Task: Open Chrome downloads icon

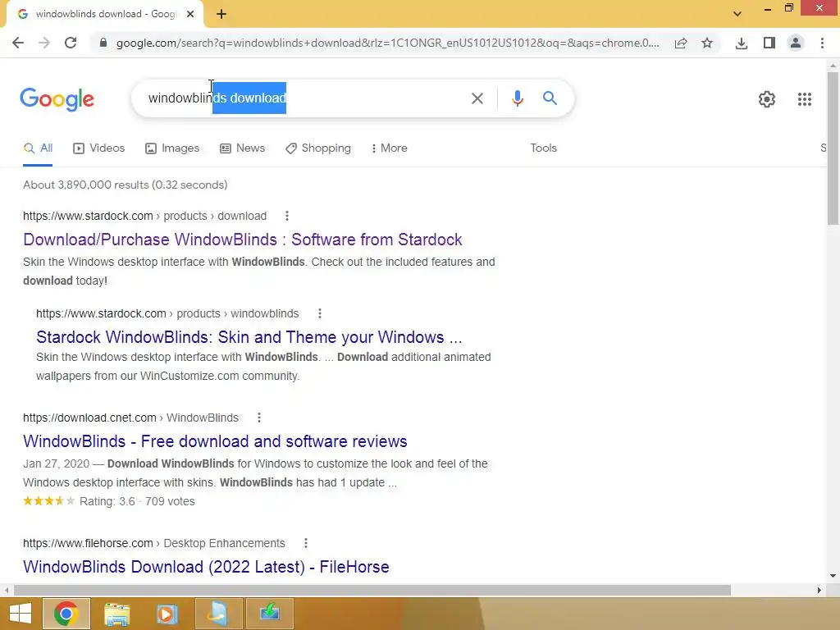Action: tap(742, 43)
